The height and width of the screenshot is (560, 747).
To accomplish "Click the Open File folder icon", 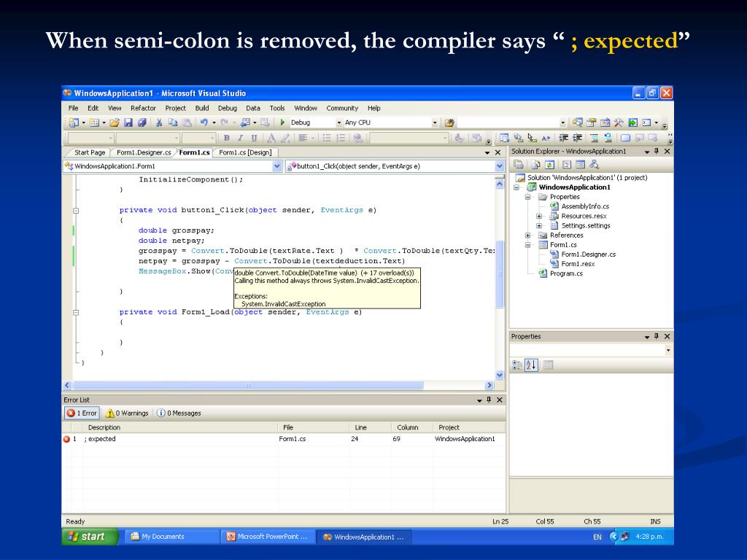I will coord(115,122).
